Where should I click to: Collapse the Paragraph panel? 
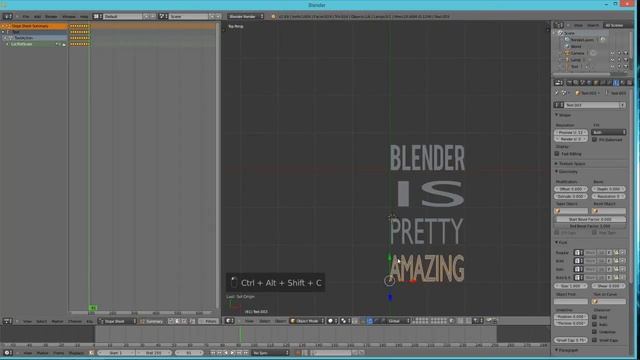[567, 350]
